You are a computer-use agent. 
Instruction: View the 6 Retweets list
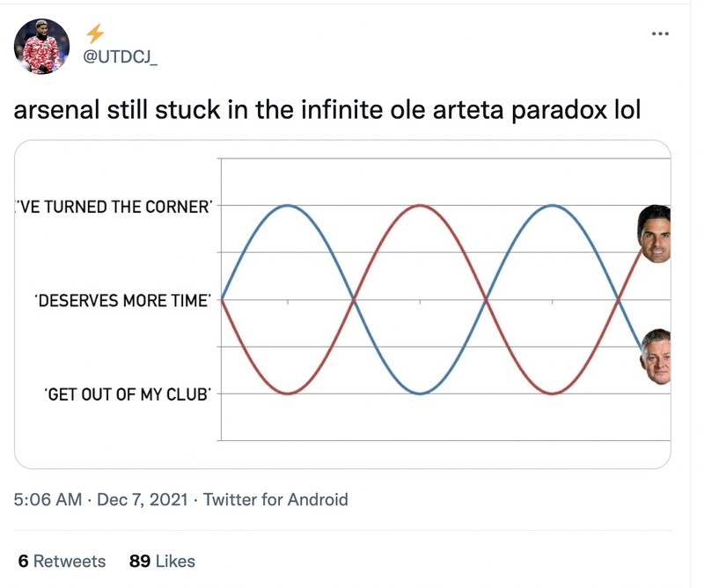click(x=62, y=561)
